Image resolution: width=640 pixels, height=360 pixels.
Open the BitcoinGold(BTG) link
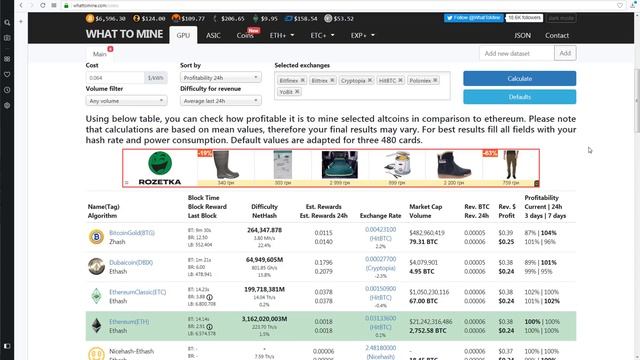click(132, 233)
